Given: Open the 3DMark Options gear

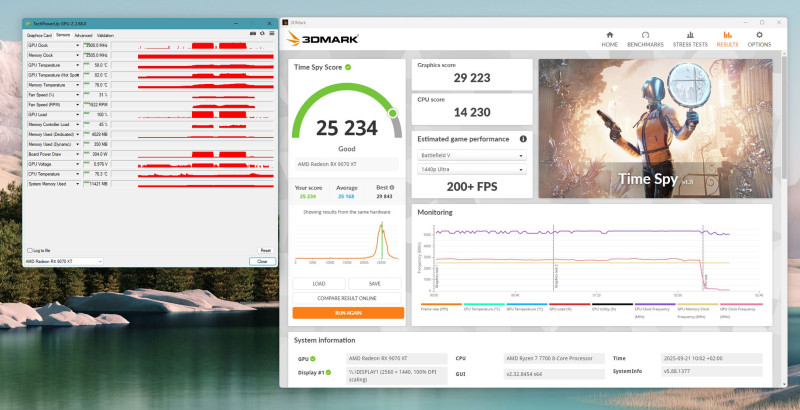Looking at the screenshot, I should coord(759,39).
